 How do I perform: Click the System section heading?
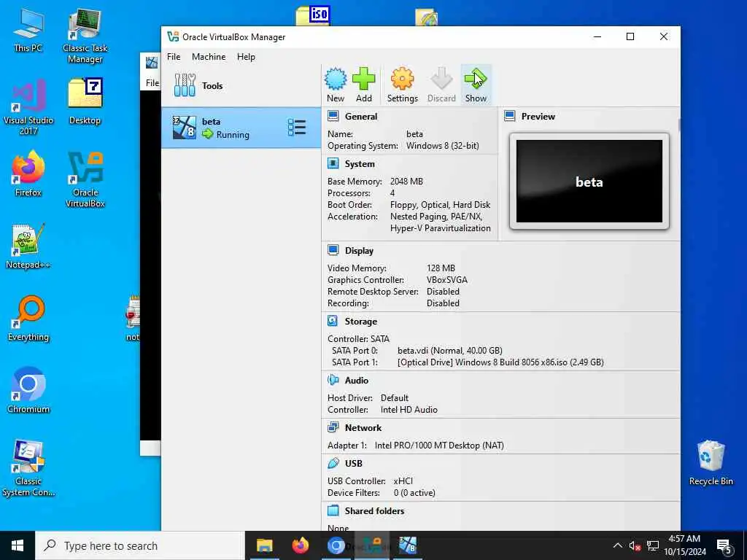pos(360,164)
